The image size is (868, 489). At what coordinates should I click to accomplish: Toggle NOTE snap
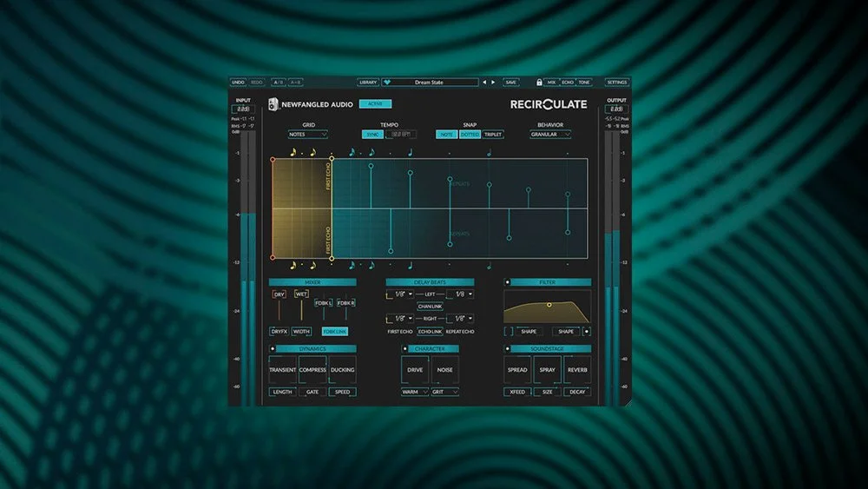(446, 135)
